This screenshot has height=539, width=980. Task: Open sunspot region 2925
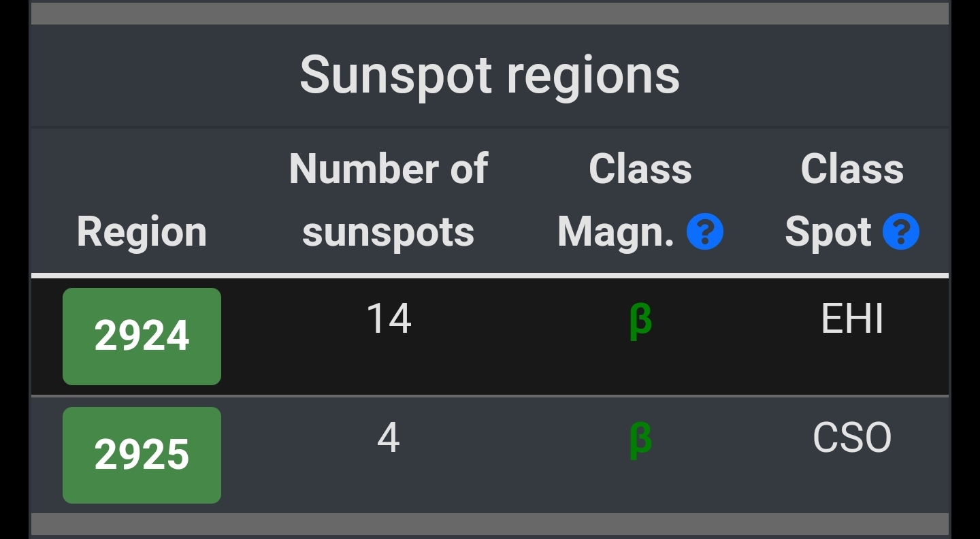(142, 455)
